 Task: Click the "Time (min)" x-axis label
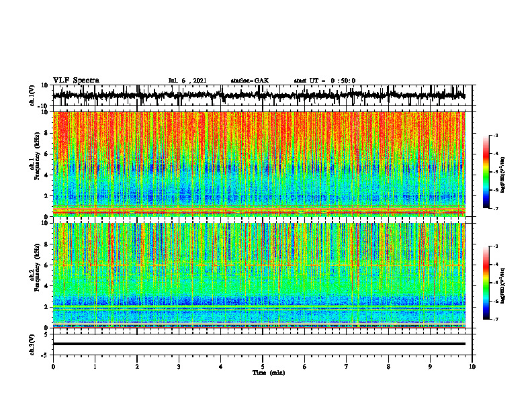(x=269, y=373)
